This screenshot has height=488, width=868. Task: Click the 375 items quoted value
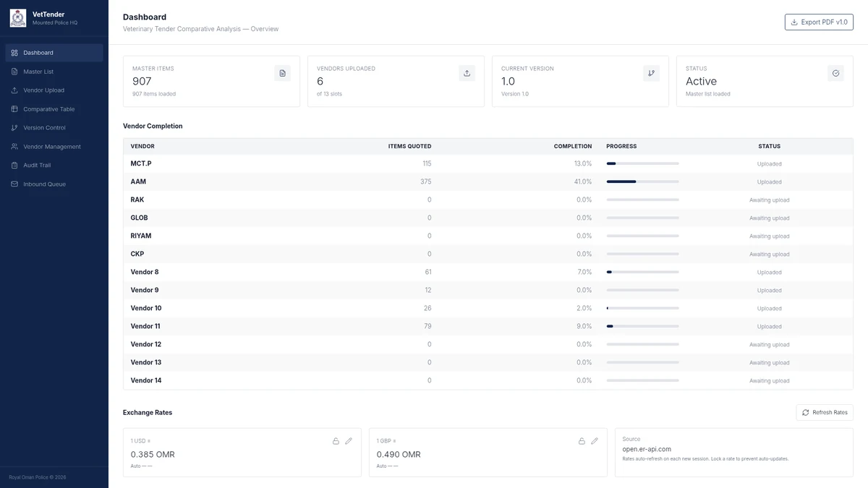(426, 181)
